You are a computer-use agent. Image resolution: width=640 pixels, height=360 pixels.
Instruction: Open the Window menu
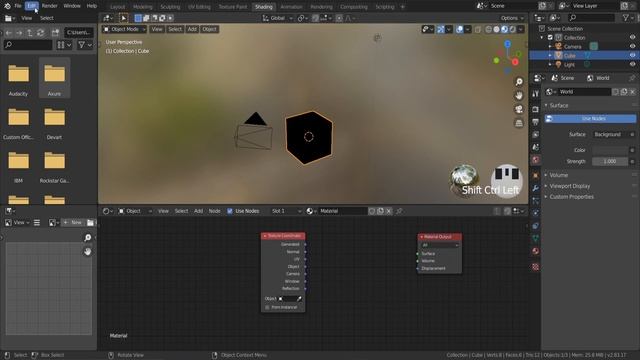click(x=72, y=6)
